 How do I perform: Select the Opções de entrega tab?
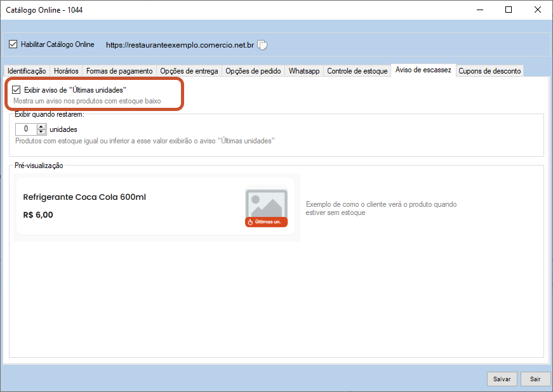coord(189,71)
